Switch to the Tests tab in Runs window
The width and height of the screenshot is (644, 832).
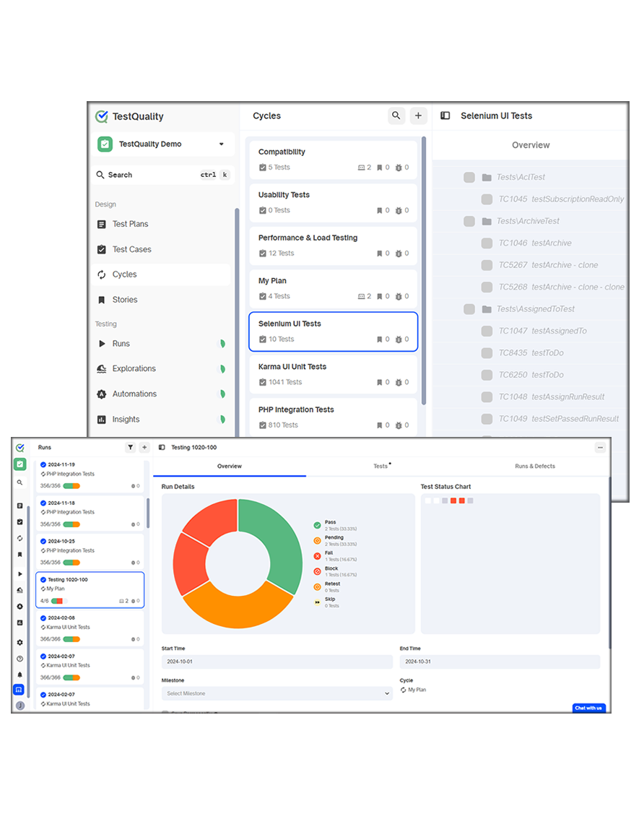tap(381, 466)
